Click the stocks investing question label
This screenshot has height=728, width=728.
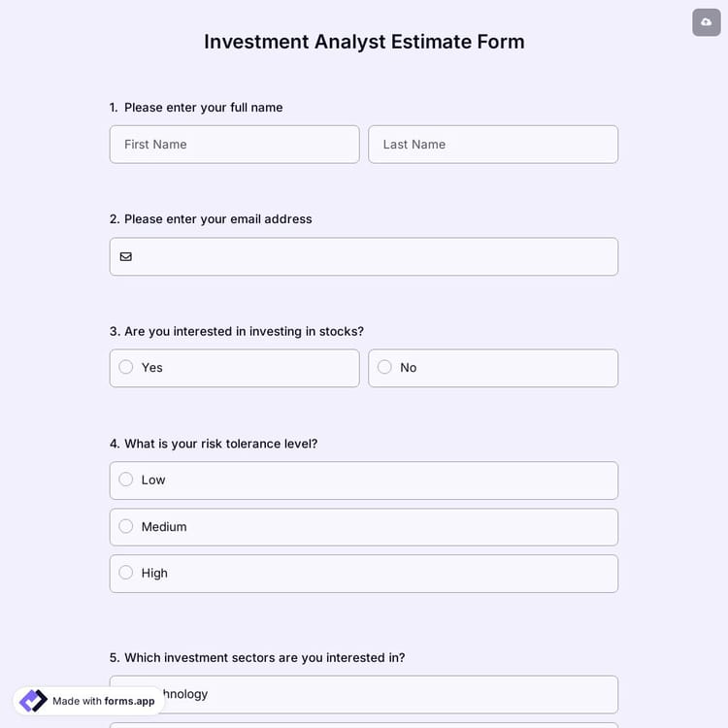pos(244,331)
